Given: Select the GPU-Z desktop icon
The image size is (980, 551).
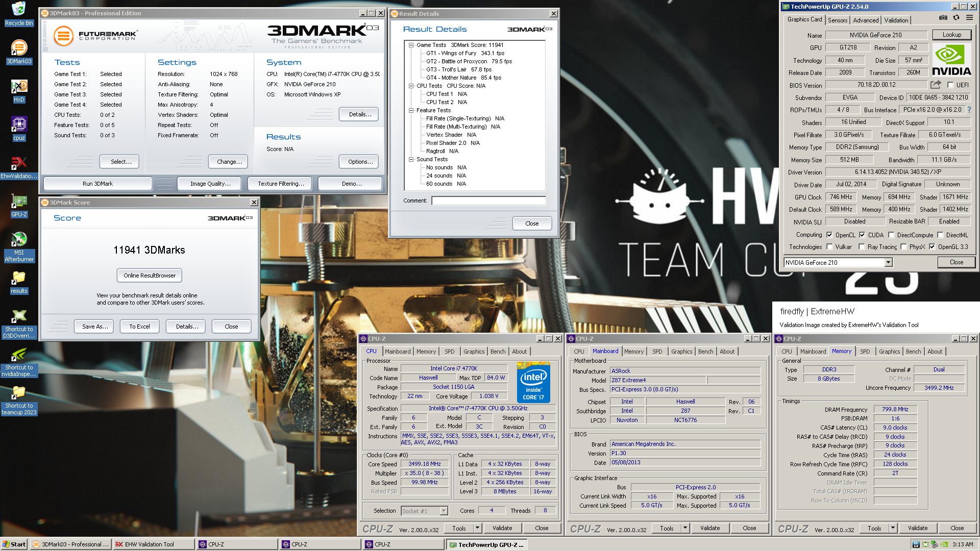Looking at the screenshot, I should (x=19, y=206).
